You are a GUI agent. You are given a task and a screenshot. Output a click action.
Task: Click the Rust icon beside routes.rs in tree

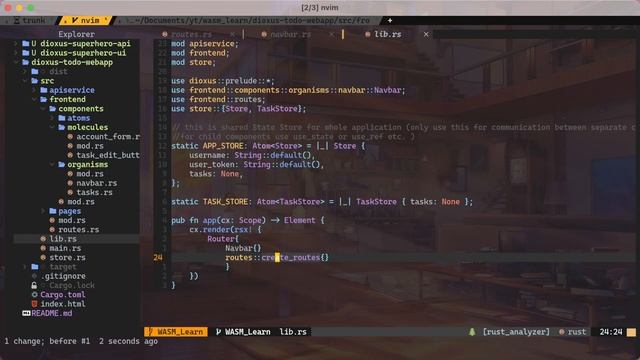coord(52,230)
